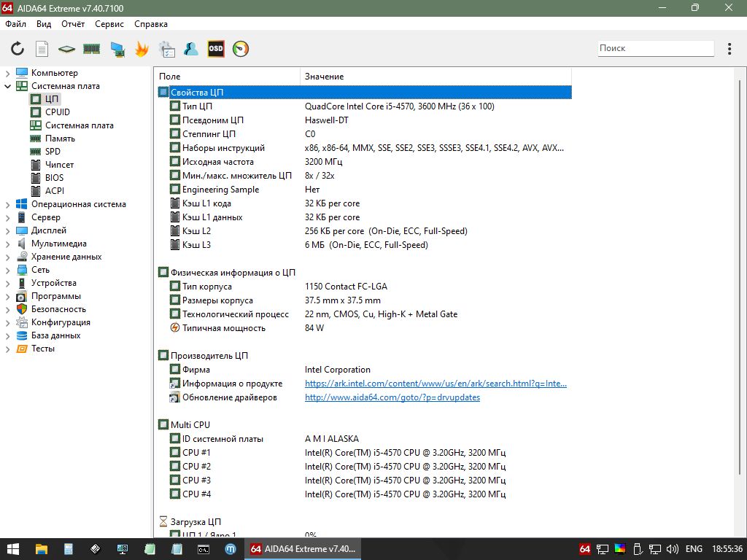Expand the Мультимедиа tree node
This screenshot has width=747, height=560.
point(7,244)
